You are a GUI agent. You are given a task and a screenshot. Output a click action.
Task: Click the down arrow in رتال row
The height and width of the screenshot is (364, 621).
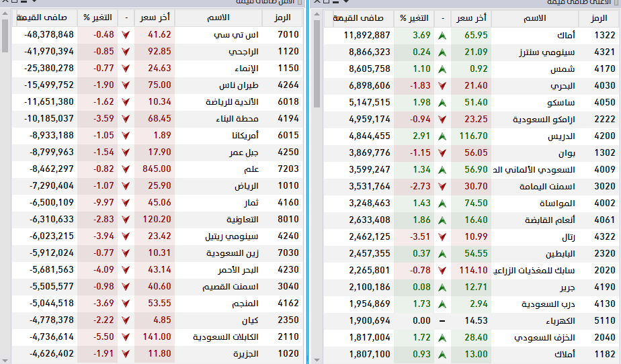(442, 237)
